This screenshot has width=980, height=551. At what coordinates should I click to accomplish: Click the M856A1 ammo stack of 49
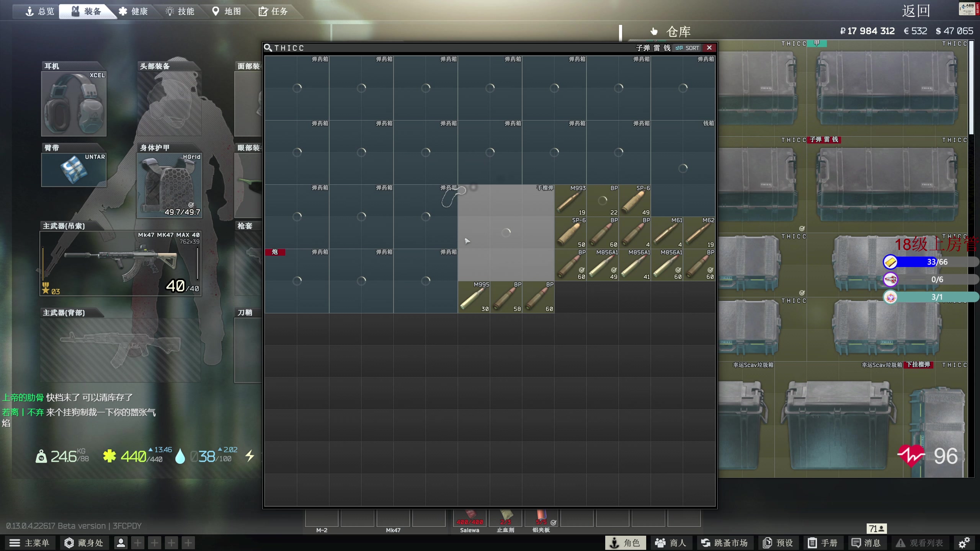tap(603, 265)
